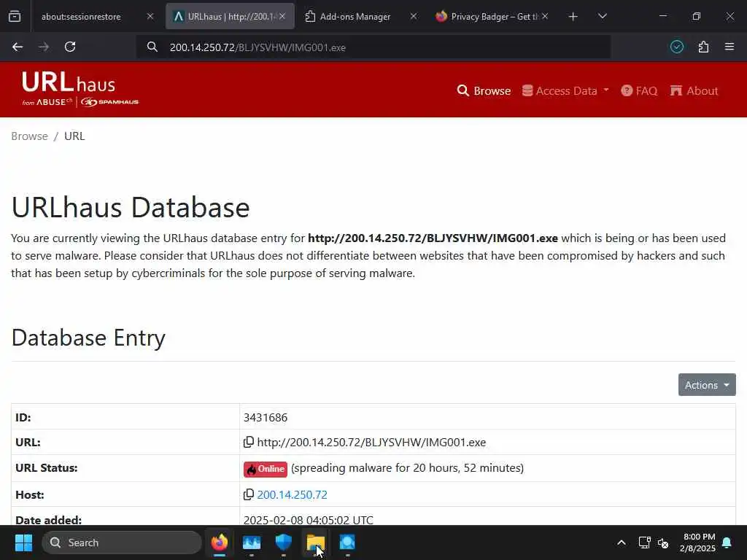Screen dimensions: 747x560
Task: Click the ID value 3431686
Action: click(266, 418)
